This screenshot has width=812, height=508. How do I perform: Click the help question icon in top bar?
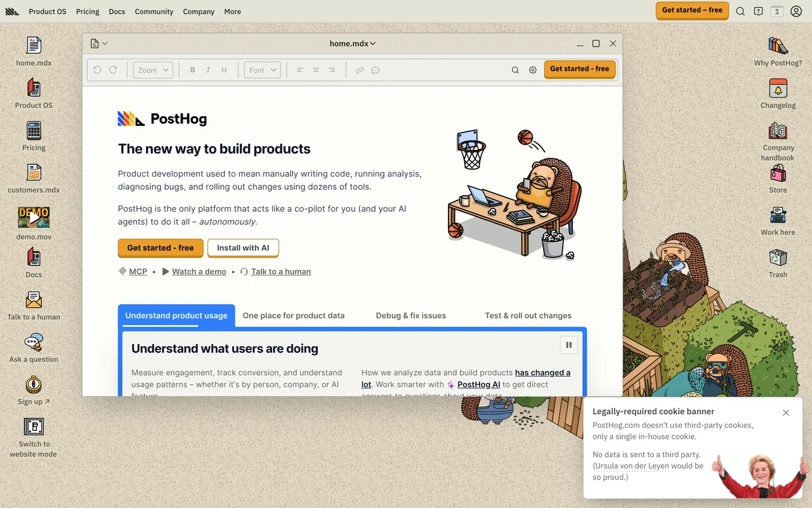(758, 11)
